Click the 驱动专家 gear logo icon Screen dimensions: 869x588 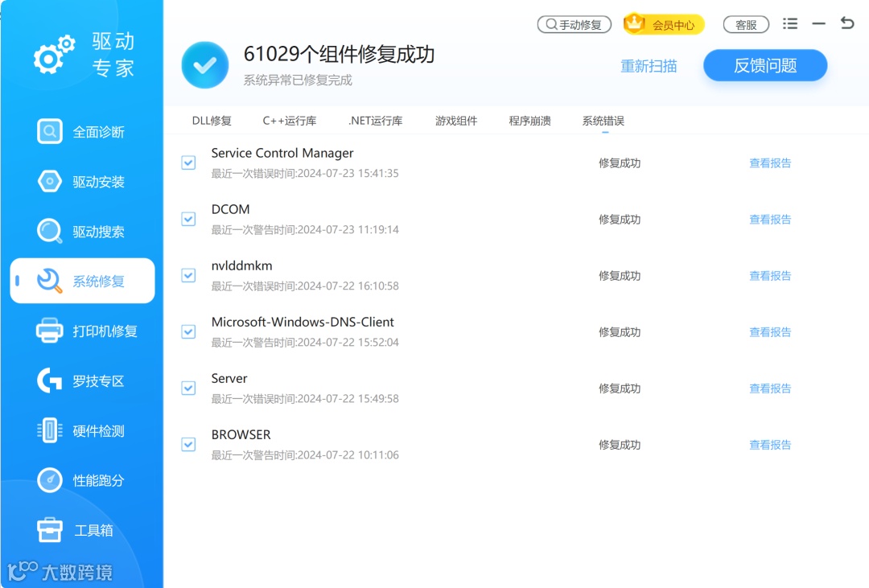55,55
